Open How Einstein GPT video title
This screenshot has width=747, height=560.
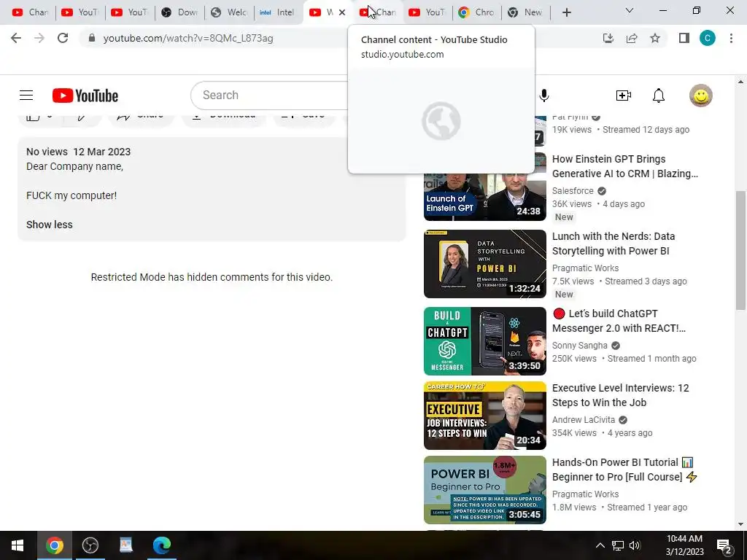point(624,166)
